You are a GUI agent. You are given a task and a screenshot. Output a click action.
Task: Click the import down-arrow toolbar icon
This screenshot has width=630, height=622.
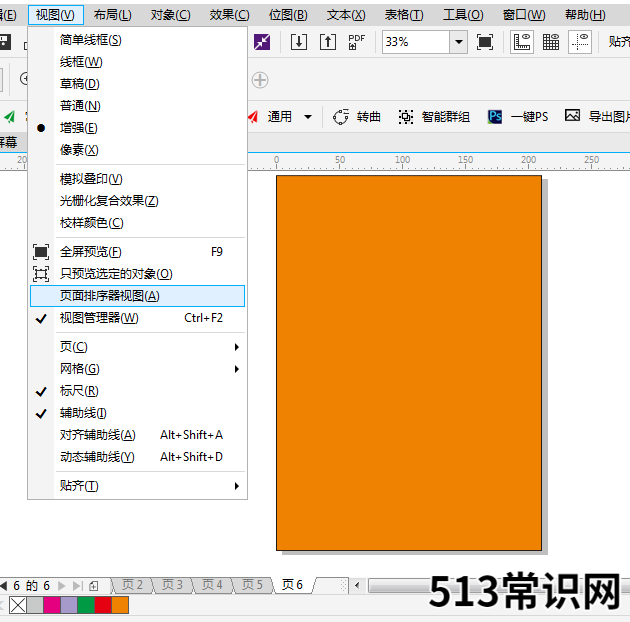(299, 42)
